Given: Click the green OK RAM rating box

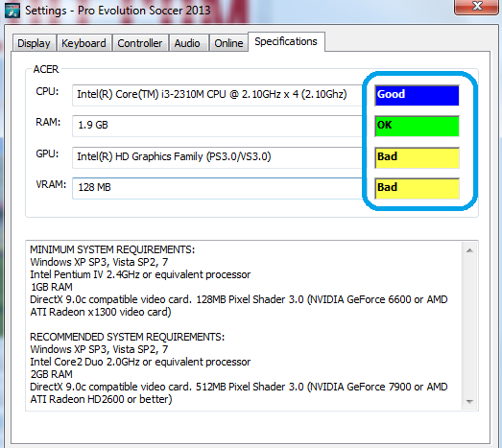Looking at the screenshot, I should [x=417, y=126].
